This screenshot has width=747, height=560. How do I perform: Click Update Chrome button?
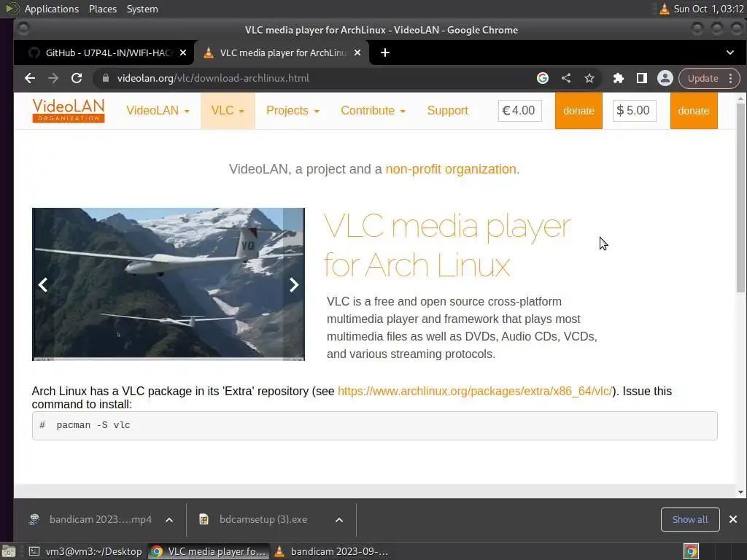703,78
